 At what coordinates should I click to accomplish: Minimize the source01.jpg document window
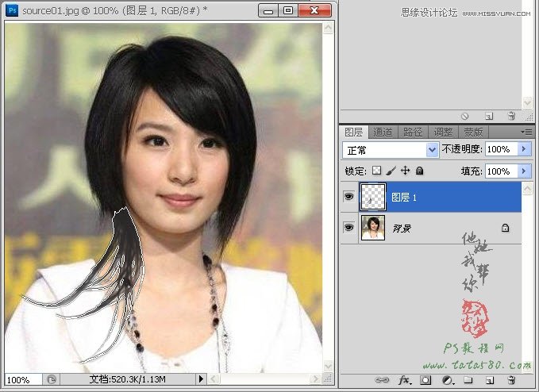tap(268, 10)
